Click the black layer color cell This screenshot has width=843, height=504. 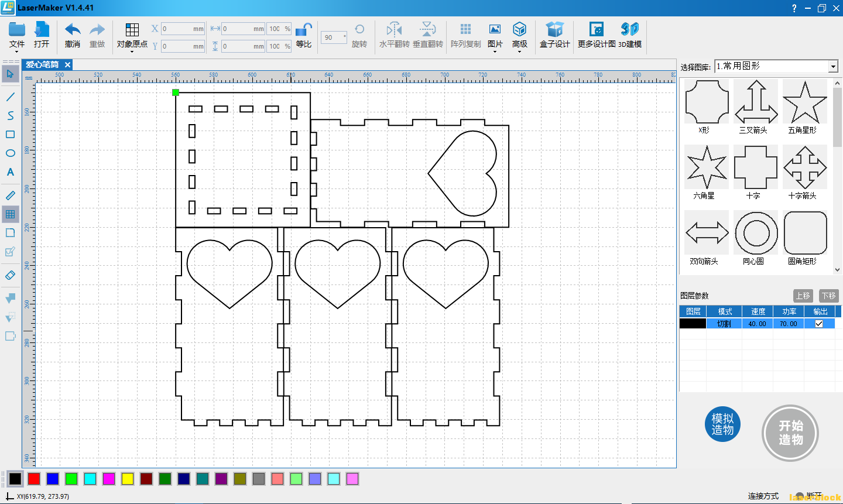[x=693, y=323]
